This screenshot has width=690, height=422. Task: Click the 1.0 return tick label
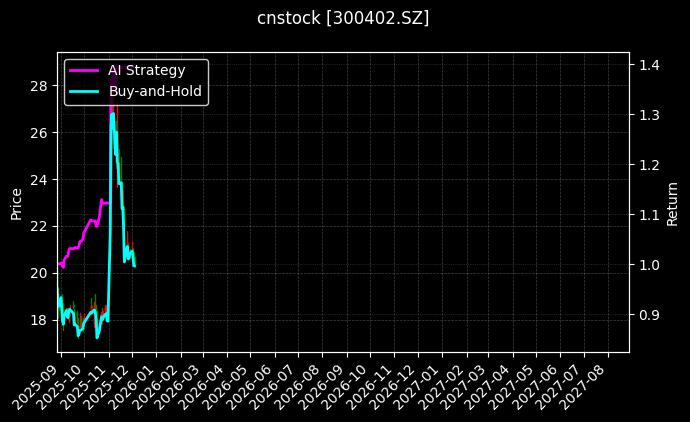coord(649,265)
